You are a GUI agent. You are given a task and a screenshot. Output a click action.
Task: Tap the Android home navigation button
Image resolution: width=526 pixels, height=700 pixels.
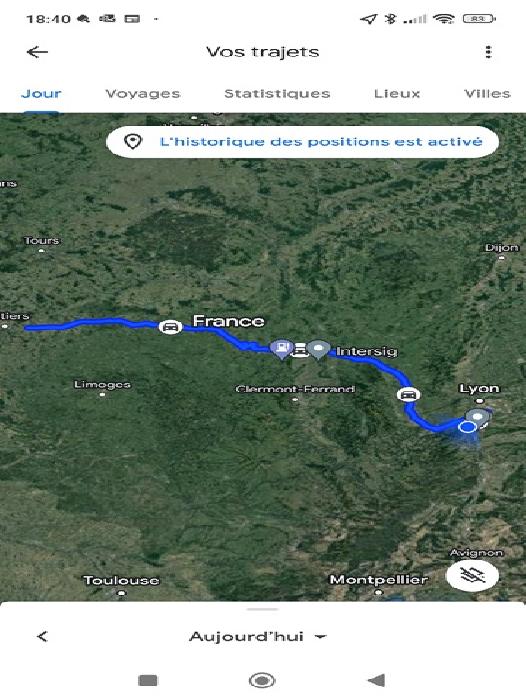coord(262,680)
